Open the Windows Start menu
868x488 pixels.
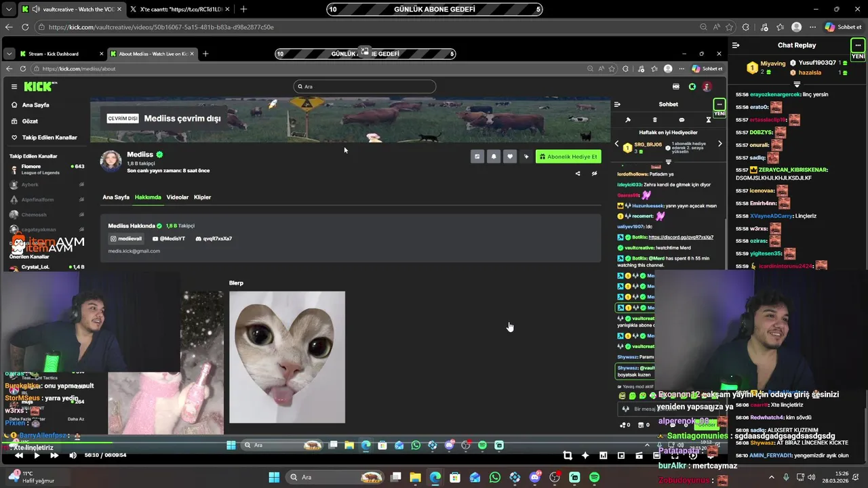(274, 477)
